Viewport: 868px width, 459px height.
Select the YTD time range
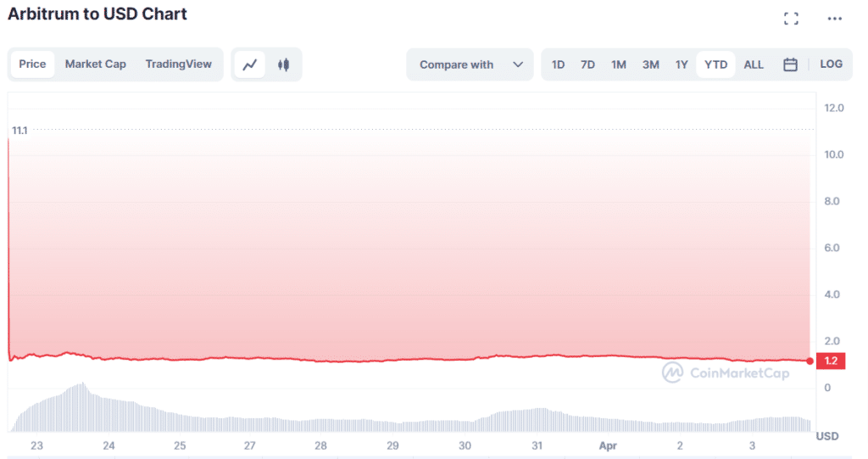pyautogui.click(x=715, y=64)
